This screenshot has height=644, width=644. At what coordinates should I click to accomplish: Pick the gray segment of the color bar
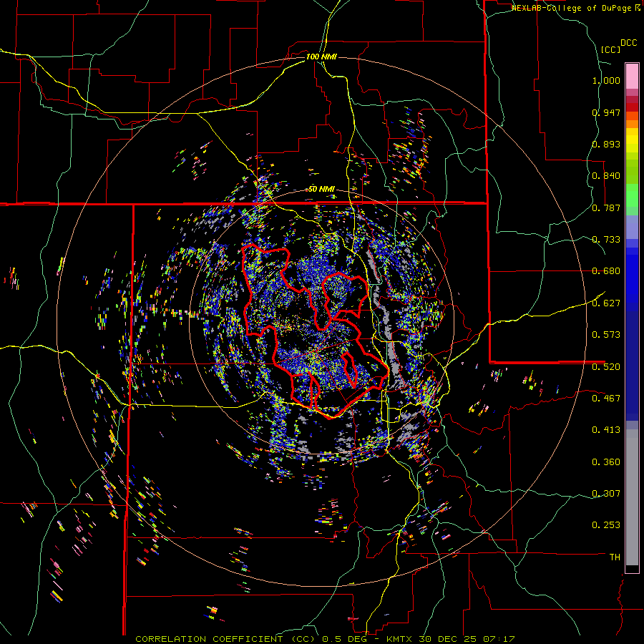[632, 497]
